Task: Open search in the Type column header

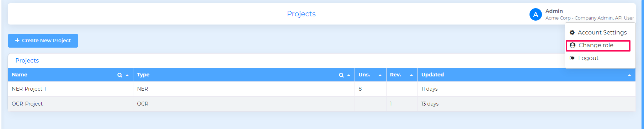Action: click(341, 75)
